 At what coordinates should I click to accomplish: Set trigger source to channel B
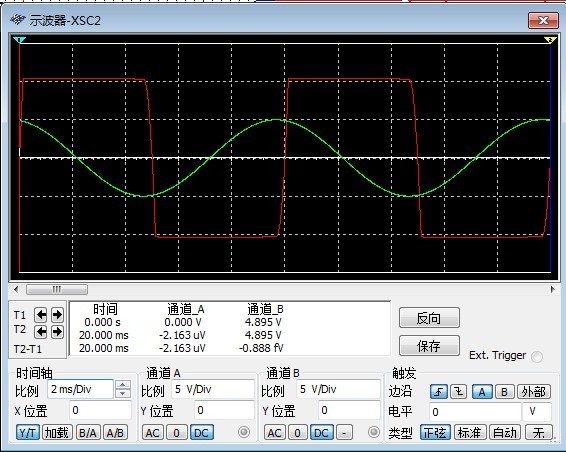(504, 392)
